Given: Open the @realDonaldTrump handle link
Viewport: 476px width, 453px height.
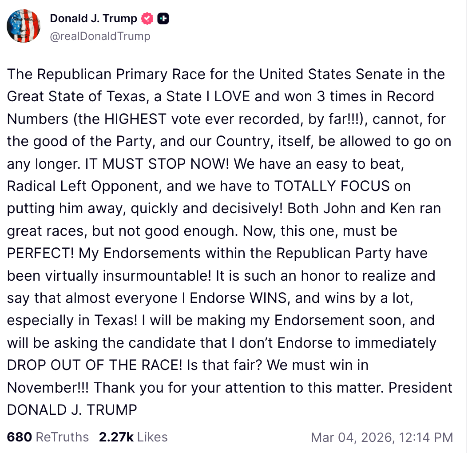Looking at the screenshot, I should 100,36.
